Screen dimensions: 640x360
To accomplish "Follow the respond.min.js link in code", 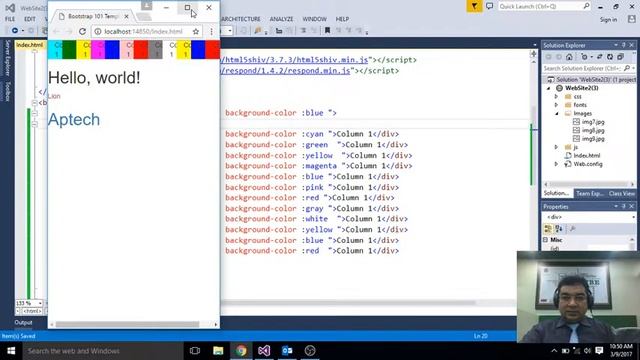I will 285,71.
